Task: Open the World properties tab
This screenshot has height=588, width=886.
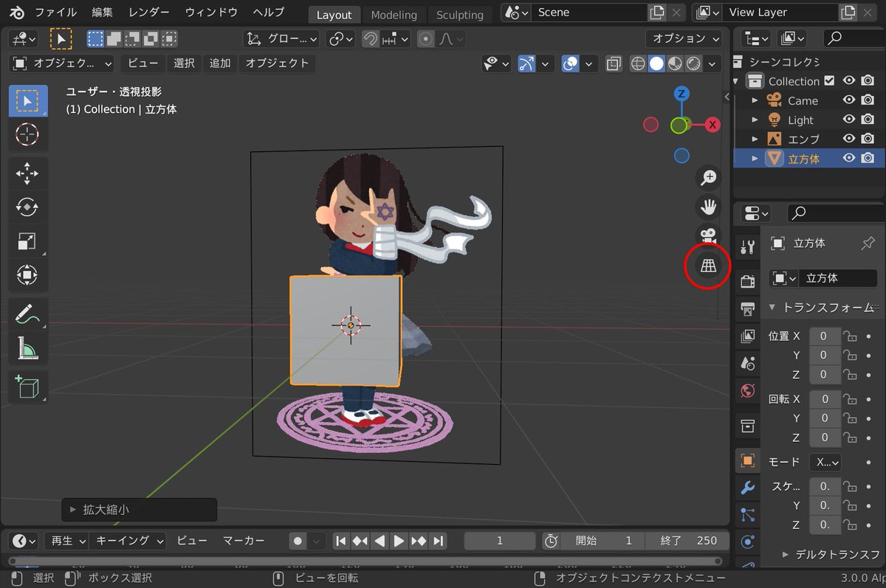Action: click(x=748, y=390)
